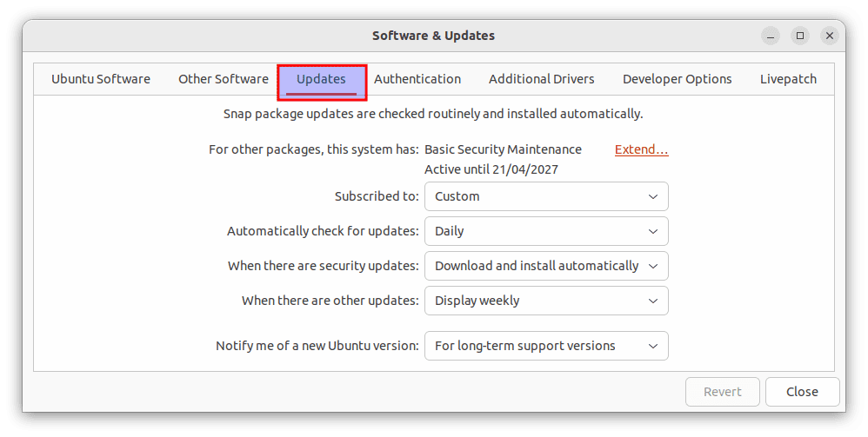Click the 'Active until 21/04/2027' text
The height and width of the screenshot is (437, 868).
click(491, 169)
